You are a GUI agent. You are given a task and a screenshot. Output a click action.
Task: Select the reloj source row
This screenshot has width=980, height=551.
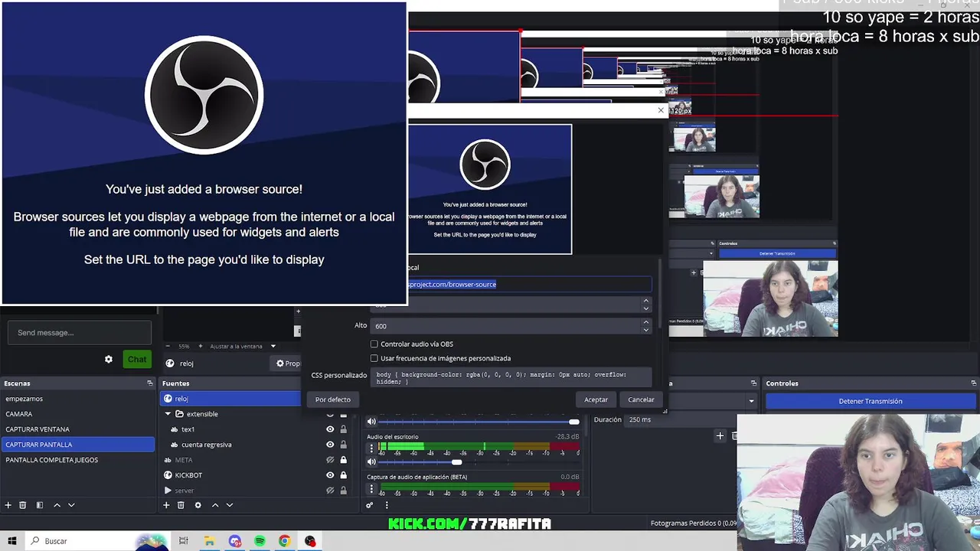click(231, 399)
